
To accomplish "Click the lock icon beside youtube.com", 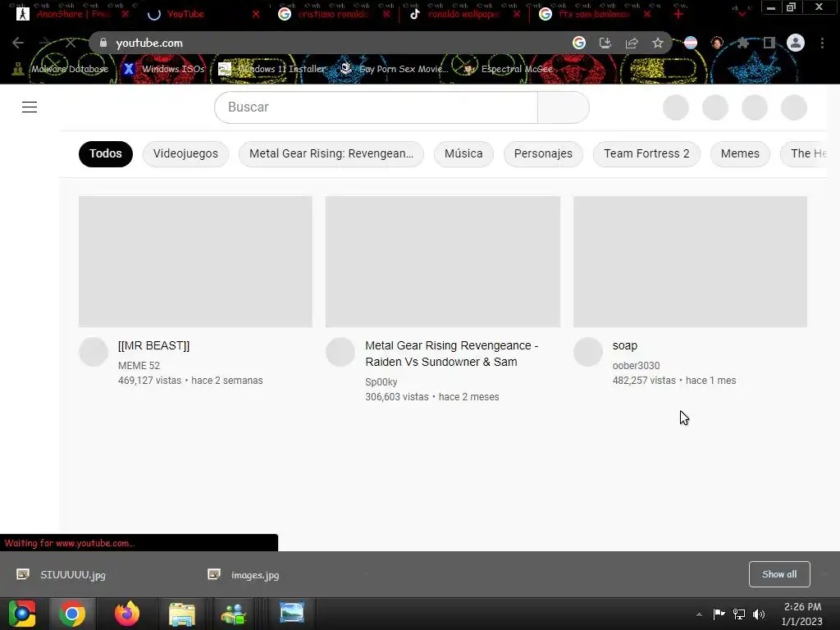I will click(x=103, y=43).
